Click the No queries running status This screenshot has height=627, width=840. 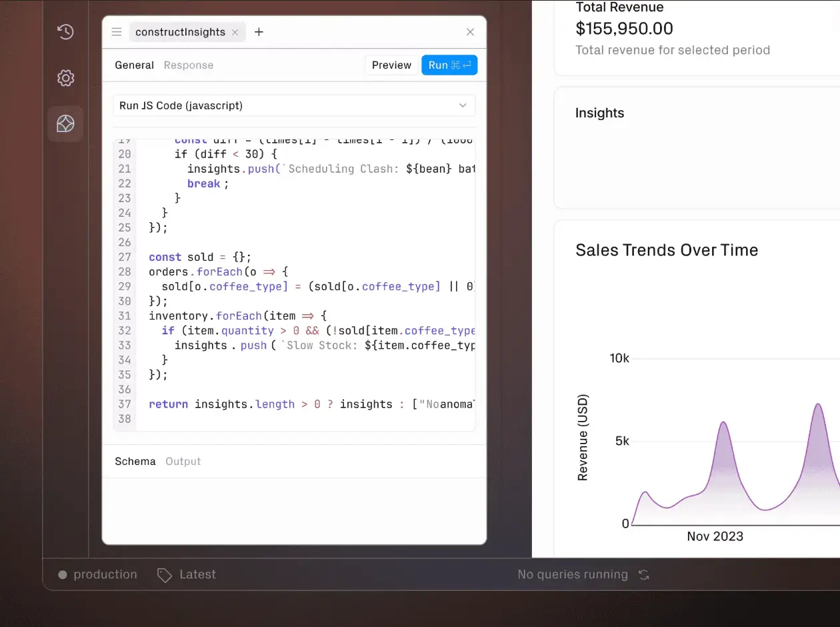click(573, 574)
